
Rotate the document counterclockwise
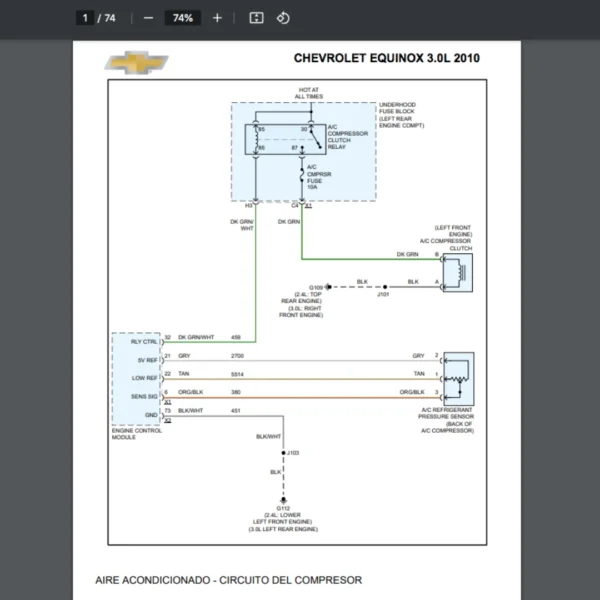(283, 18)
